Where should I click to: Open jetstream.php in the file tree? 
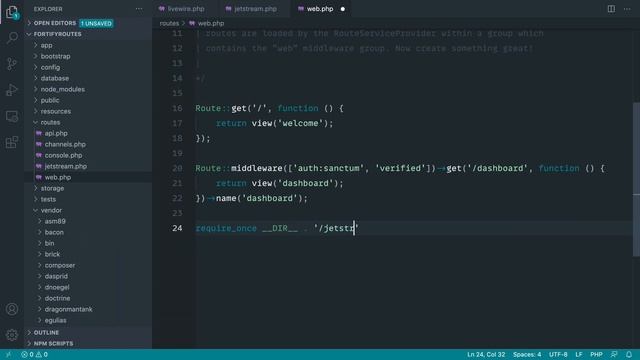(65, 167)
